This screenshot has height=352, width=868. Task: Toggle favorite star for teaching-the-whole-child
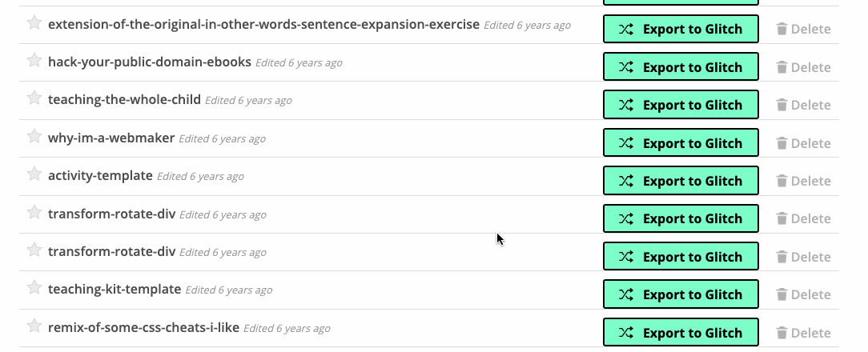pyautogui.click(x=34, y=98)
